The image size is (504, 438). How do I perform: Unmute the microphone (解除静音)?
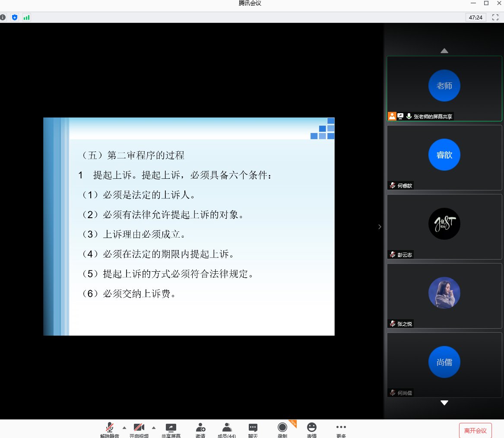(110, 430)
